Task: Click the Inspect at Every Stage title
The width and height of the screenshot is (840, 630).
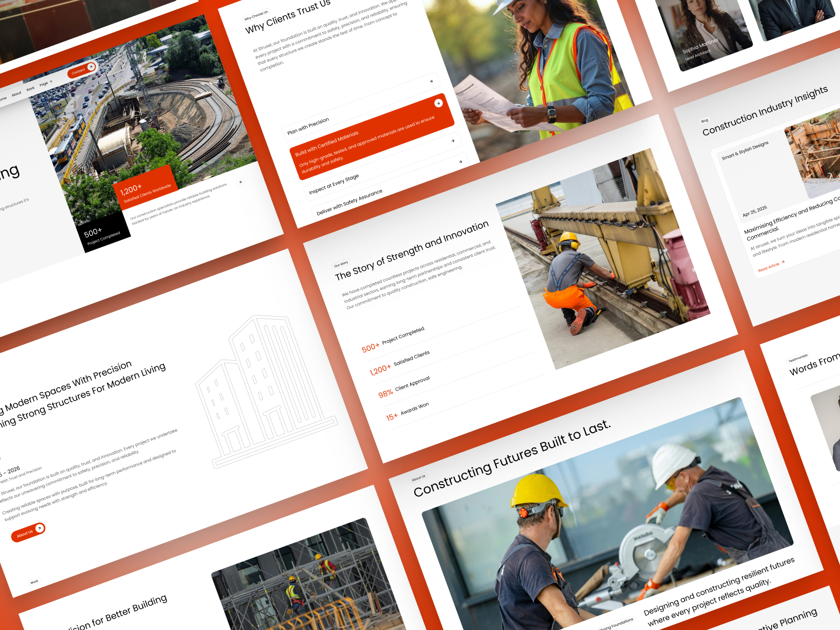Action: [334, 184]
